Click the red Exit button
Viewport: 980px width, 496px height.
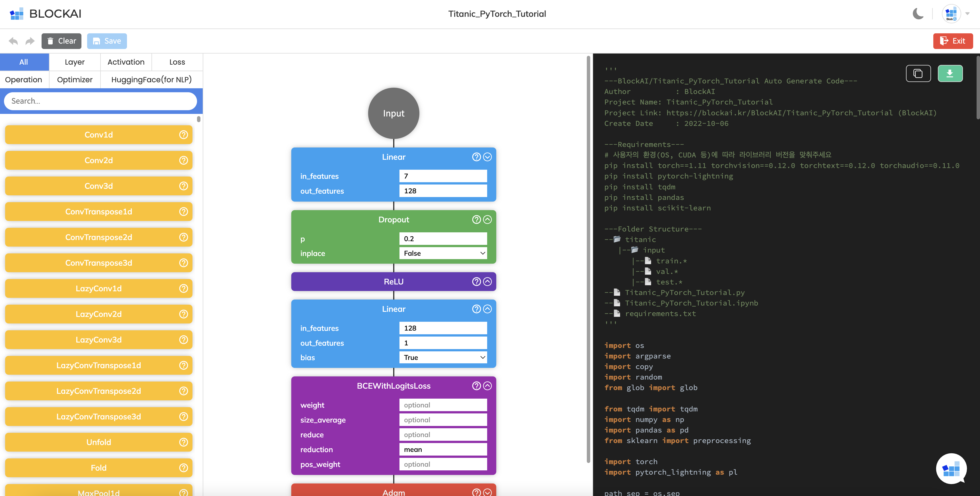[x=953, y=41]
